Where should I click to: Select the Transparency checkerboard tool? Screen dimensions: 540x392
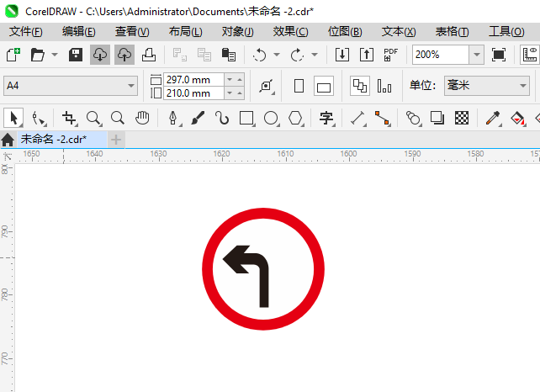click(x=462, y=118)
